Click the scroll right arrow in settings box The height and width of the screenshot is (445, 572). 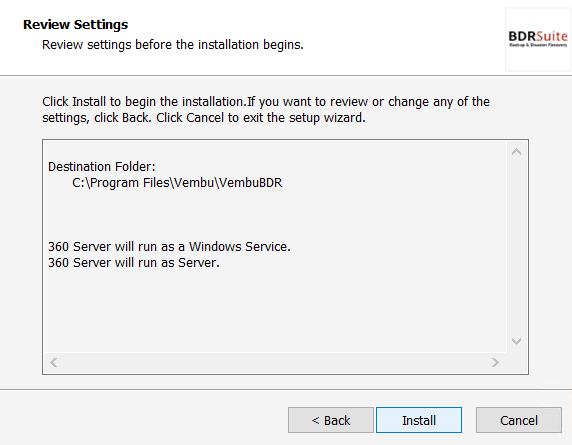click(x=495, y=363)
